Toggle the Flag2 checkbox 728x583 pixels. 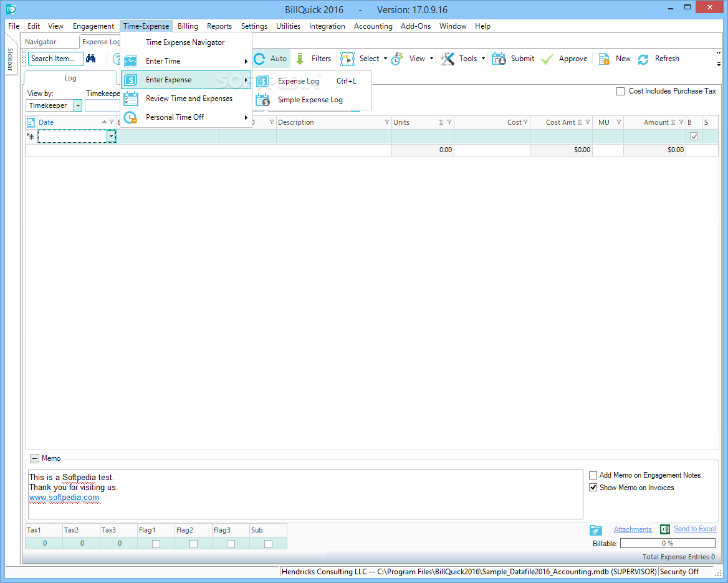click(x=194, y=544)
